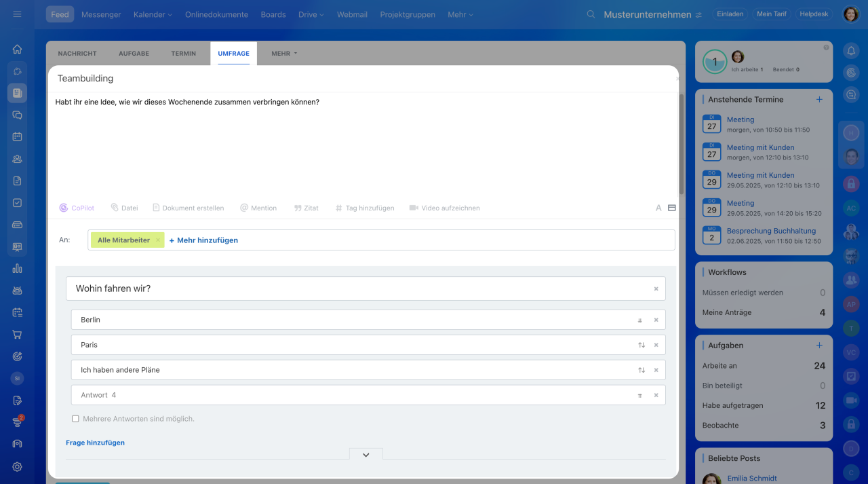Viewport: 868px width, 484px height.
Task: Click the editor vertical scrollbar
Action: pyautogui.click(x=682, y=143)
